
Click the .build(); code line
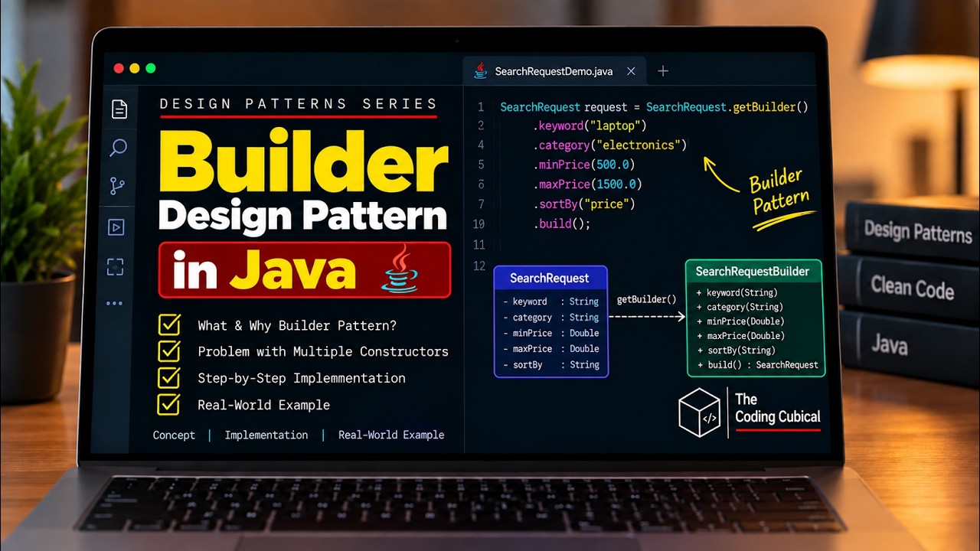point(562,224)
